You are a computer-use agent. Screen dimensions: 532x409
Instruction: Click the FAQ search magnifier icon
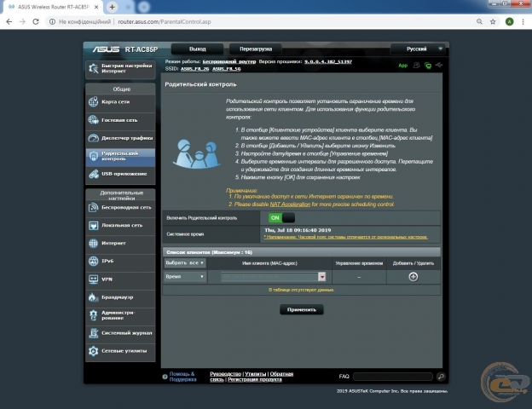[441, 376]
